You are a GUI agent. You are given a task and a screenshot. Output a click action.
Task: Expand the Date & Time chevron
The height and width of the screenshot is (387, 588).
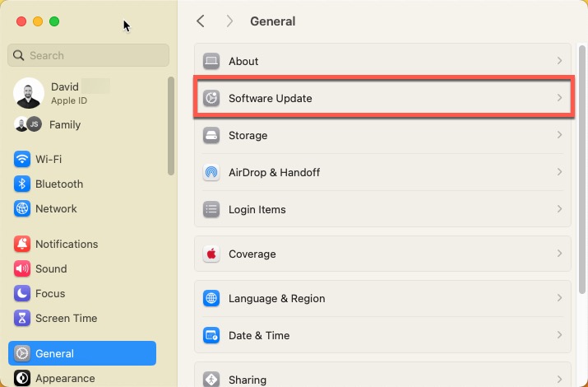[559, 335]
